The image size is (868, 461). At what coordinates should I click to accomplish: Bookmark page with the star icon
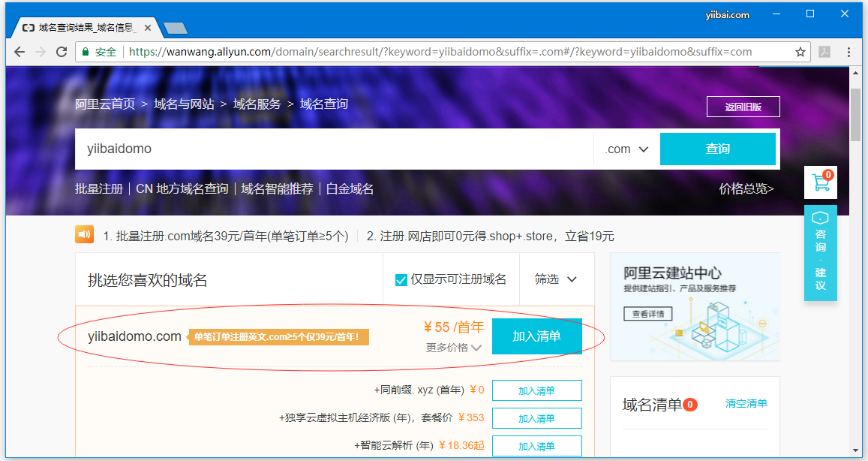click(800, 52)
